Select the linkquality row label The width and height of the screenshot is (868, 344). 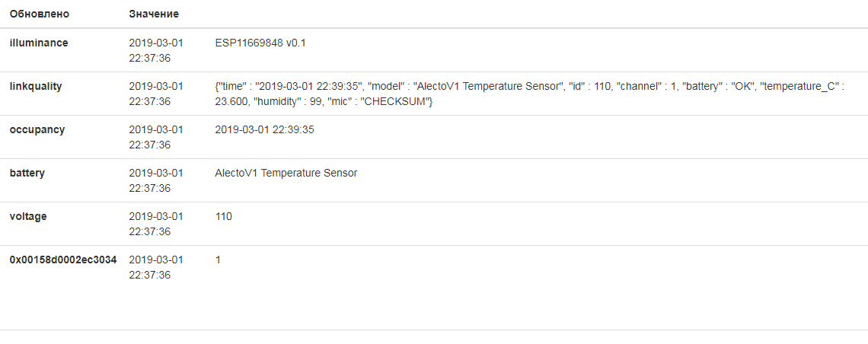tap(36, 86)
